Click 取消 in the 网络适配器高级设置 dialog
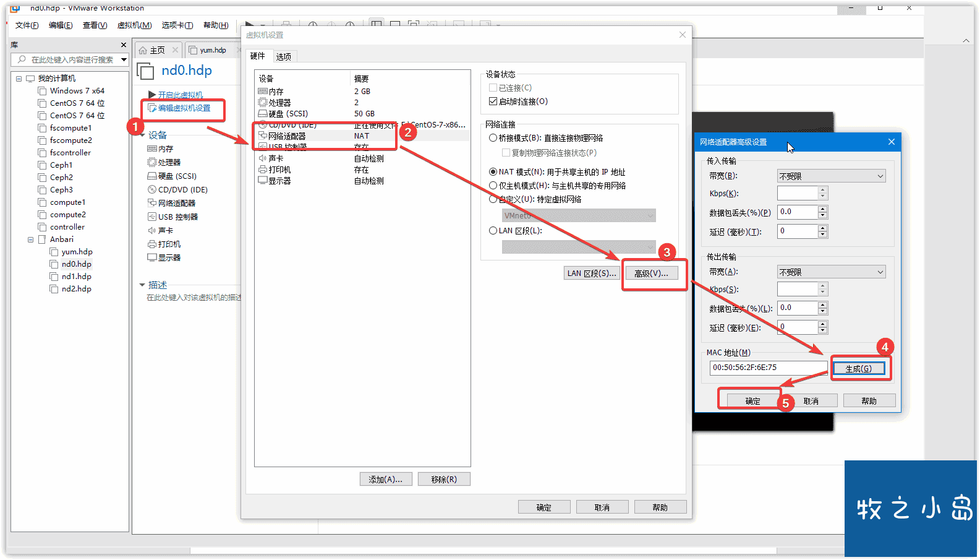The image size is (980, 560). (811, 401)
